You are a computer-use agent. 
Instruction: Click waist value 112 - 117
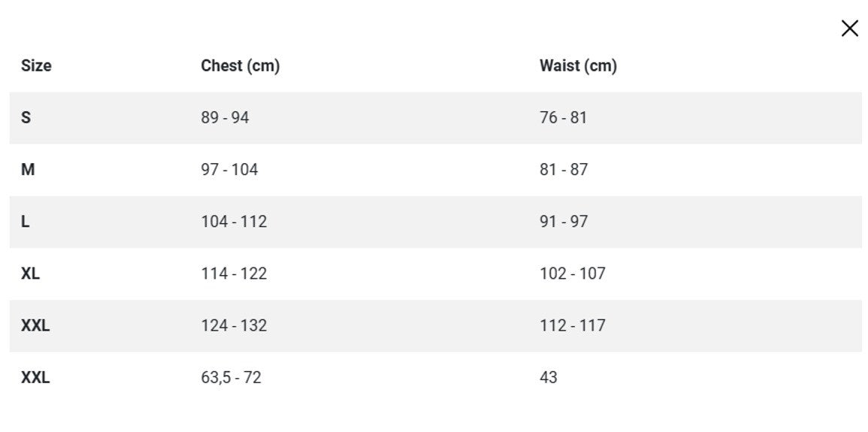click(572, 325)
